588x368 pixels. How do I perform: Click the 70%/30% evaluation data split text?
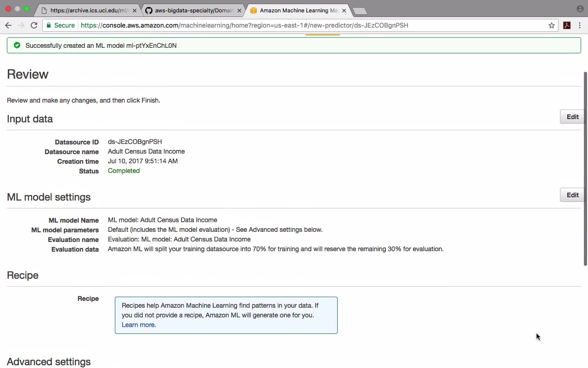[276, 249]
